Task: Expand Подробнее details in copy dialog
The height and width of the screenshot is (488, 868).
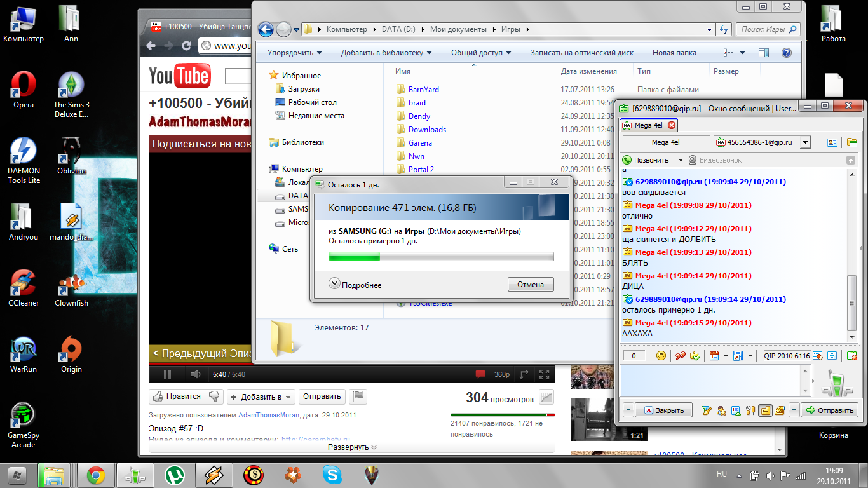Action: point(355,285)
